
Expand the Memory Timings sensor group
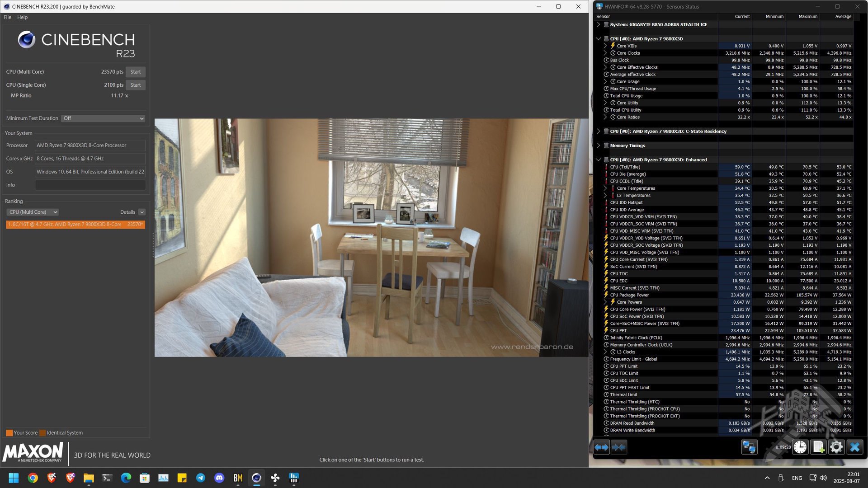click(x=599, y=145)
